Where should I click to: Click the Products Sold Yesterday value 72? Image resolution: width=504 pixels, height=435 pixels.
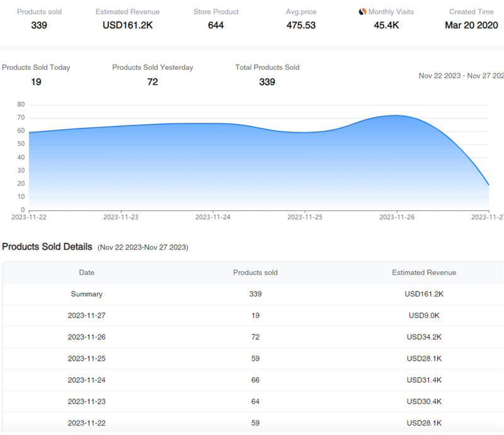tap(152, 82)
